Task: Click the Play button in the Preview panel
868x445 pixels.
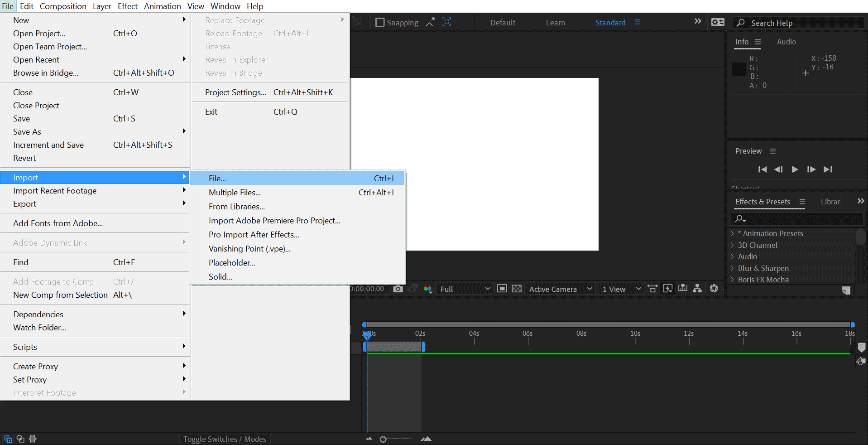Action: (795, 169)
